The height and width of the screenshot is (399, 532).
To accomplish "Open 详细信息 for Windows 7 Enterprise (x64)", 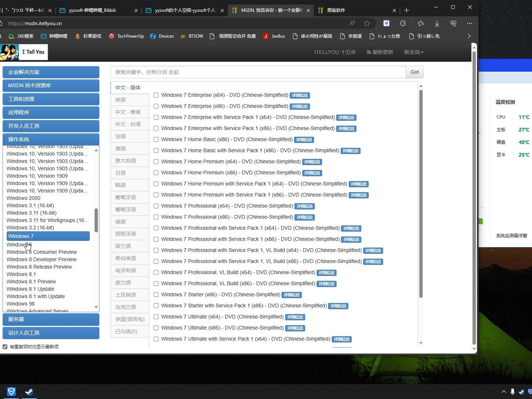I will (300, 95).
